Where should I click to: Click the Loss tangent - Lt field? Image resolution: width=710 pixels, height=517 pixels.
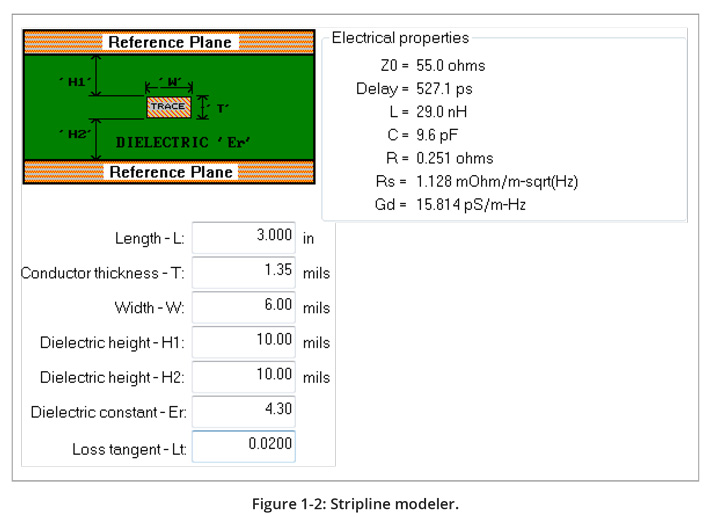pyautogui.click(x=244, y=446)
